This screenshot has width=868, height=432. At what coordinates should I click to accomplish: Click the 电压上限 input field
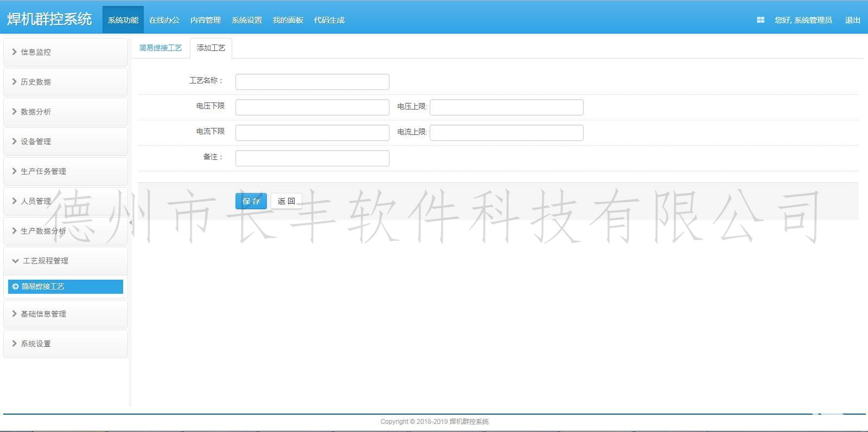click(506, 107)
